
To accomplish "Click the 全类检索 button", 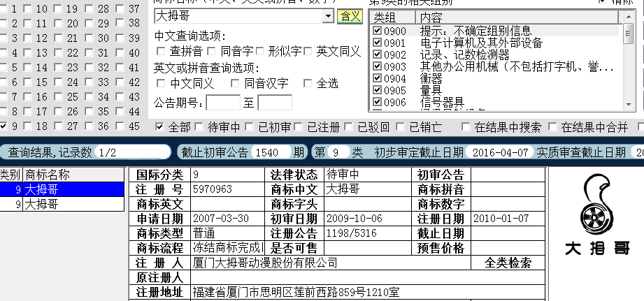I will coord(508,263).
